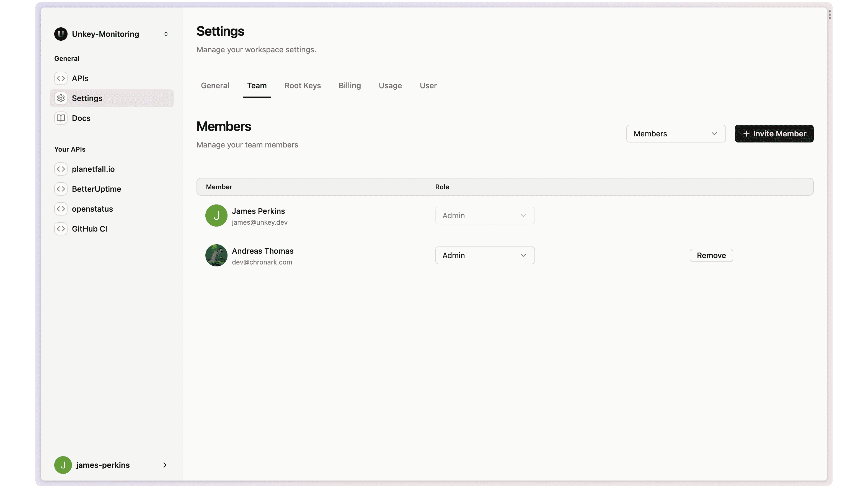Switch to the Billing tab
The height and width of the screenshot is (488, 868).
pos(349,85)
